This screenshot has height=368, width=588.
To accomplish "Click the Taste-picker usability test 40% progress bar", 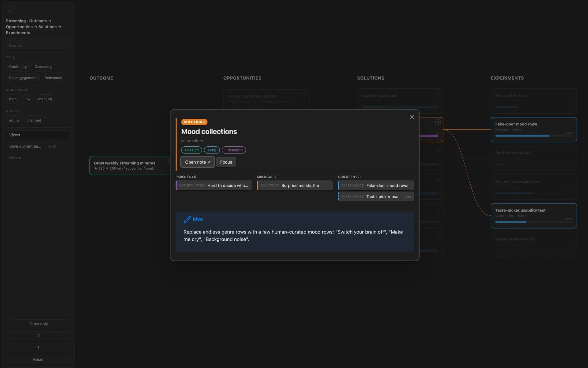I will pos(534,222).
